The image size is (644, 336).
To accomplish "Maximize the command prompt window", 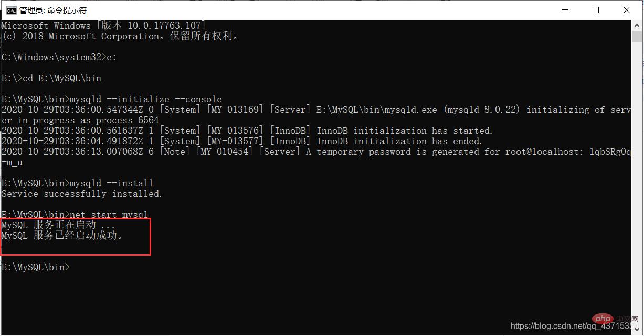I will [x=596, y=10].
